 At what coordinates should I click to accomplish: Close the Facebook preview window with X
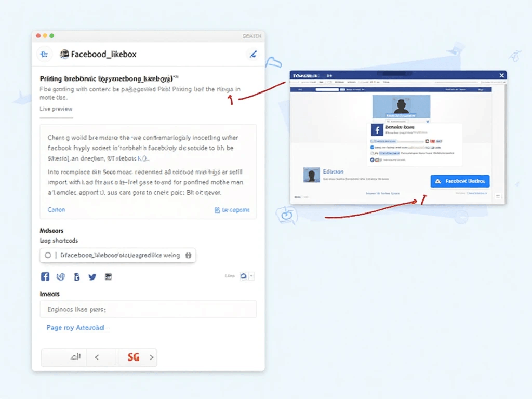tap(501, 75)
